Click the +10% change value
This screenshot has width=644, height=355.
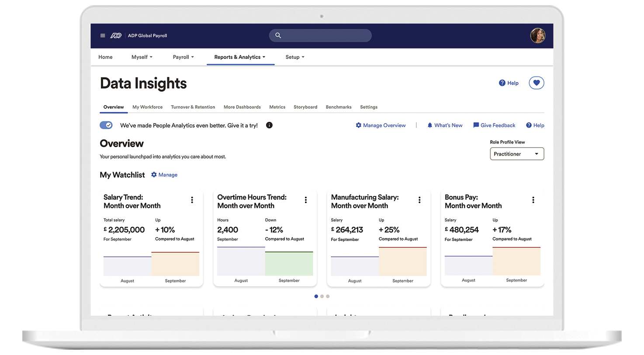coord(165,230)
